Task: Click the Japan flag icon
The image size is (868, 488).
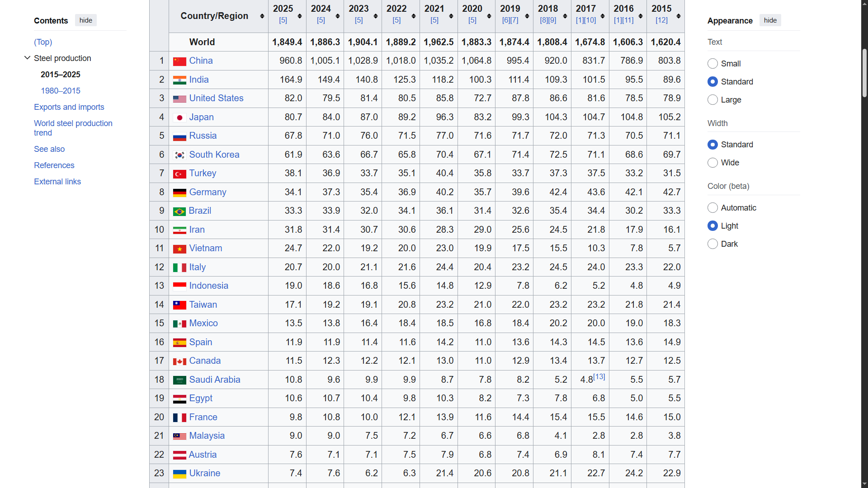Action: coord(179,117)
